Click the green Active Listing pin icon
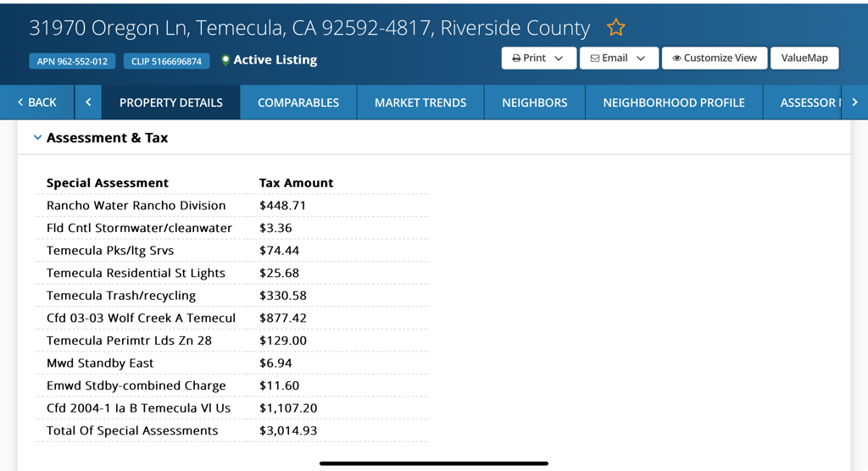 (225, 60)
